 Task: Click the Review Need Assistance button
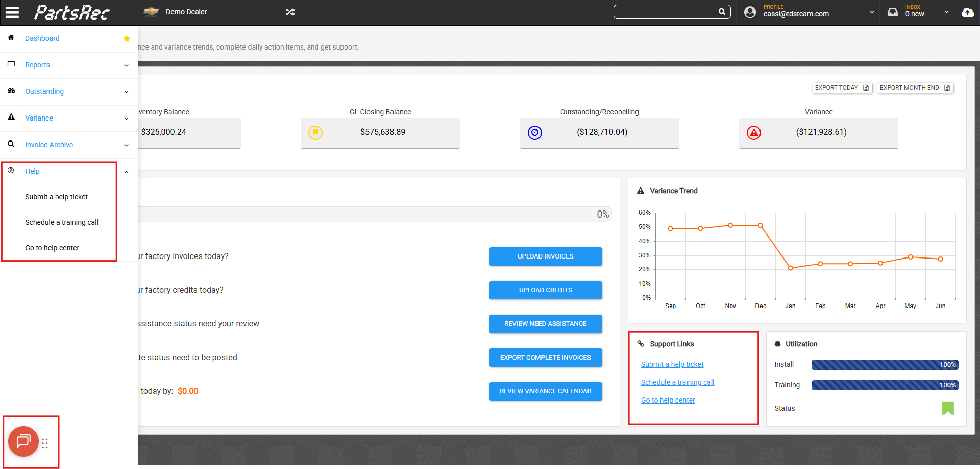(546, 324)
